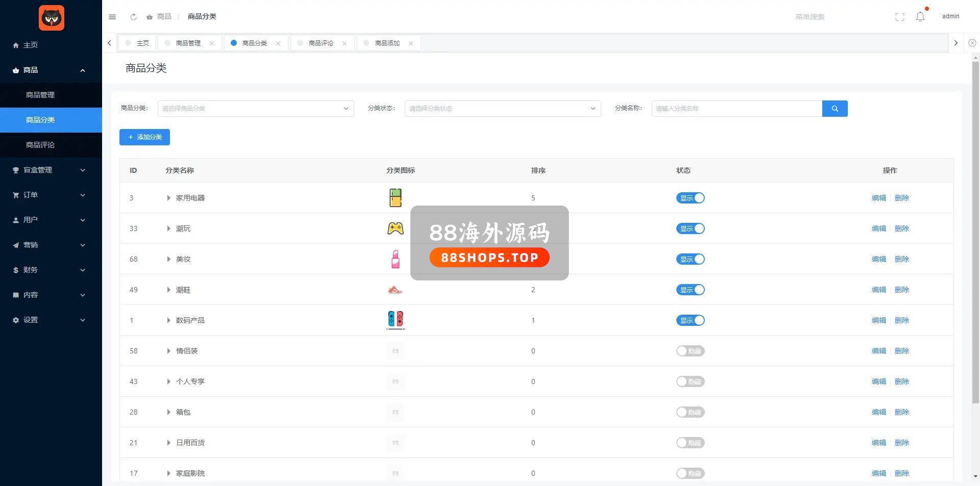Click 编辑 link for 美妆 row
Viewport: 980px width, 486px height.
point(878,259)
